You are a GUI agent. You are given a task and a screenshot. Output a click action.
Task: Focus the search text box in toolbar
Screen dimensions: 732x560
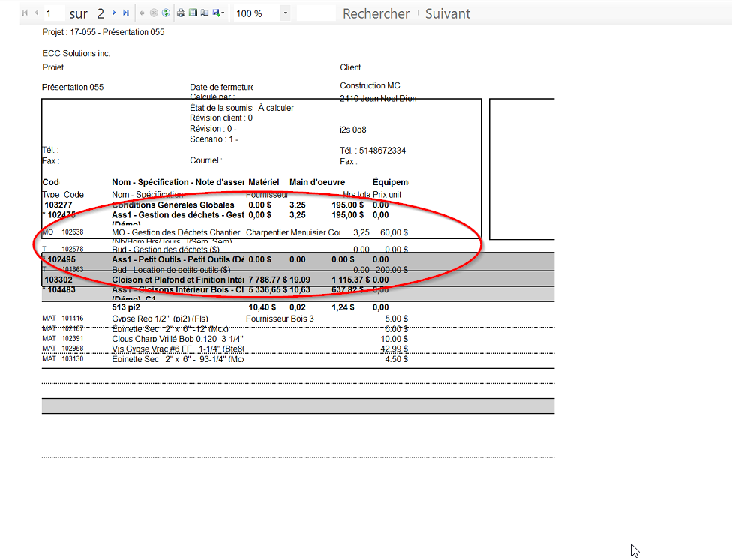point(316,13)
